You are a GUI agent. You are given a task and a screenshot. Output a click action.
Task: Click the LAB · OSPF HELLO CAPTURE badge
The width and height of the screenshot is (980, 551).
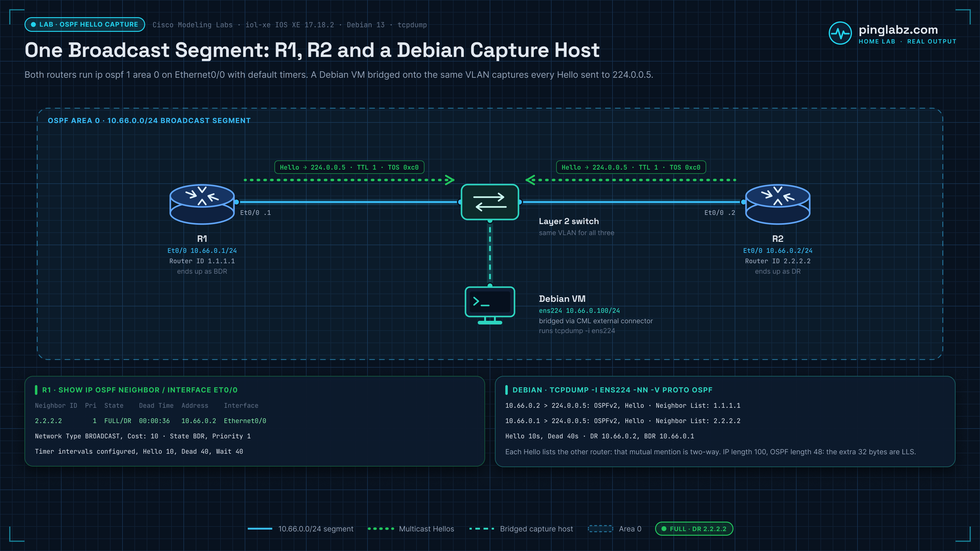click(x=85, y=24)
